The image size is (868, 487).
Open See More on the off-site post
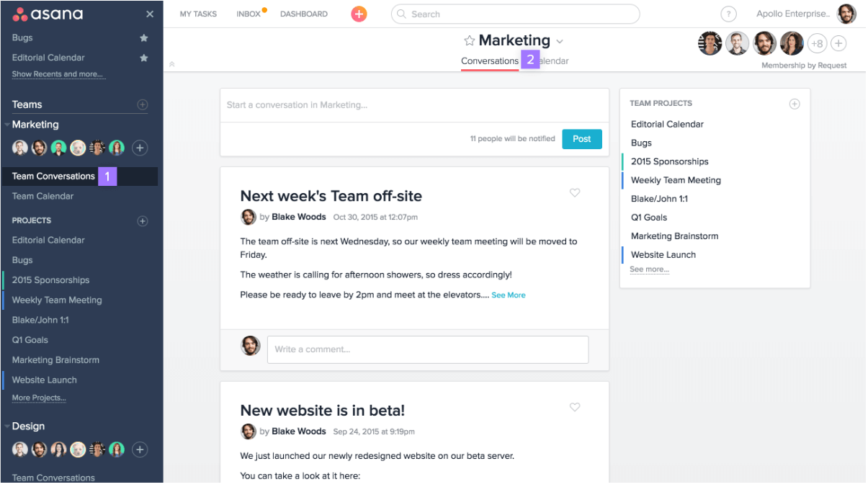(508, 295)
